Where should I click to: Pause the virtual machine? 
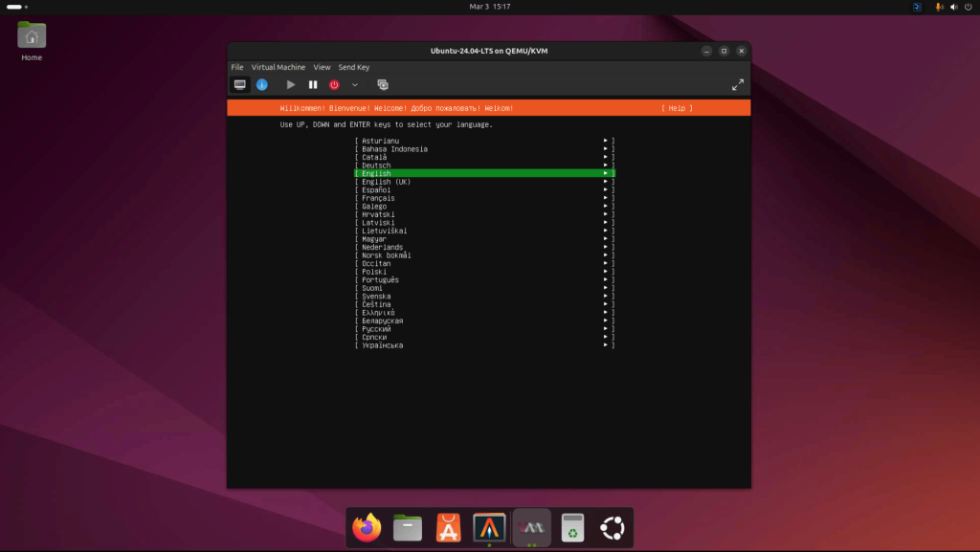[313, 84]
